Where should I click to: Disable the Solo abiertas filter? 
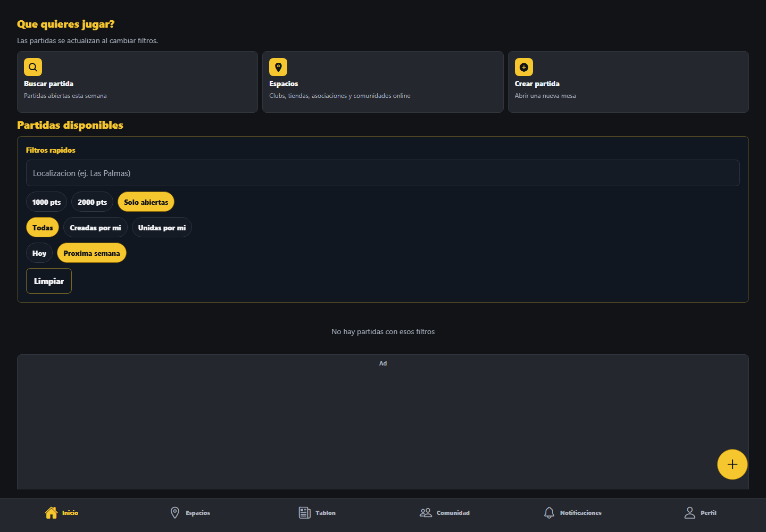pos(146,202)
